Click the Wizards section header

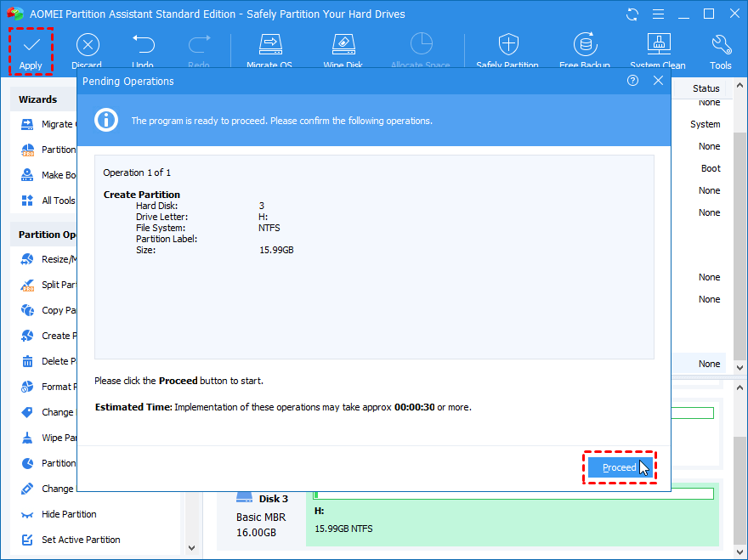click(38, 99)
